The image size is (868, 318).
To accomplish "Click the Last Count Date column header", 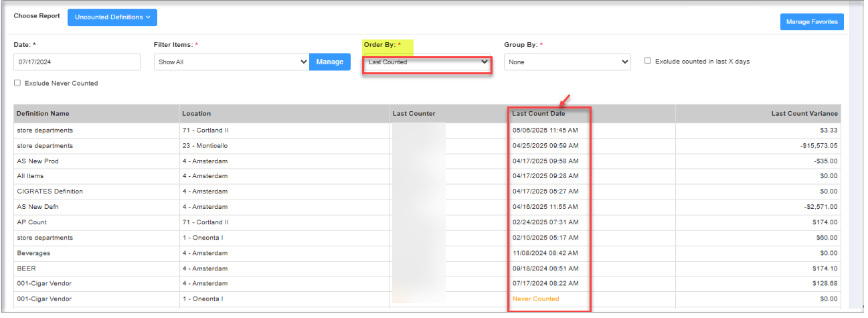I will click(539, 114).
